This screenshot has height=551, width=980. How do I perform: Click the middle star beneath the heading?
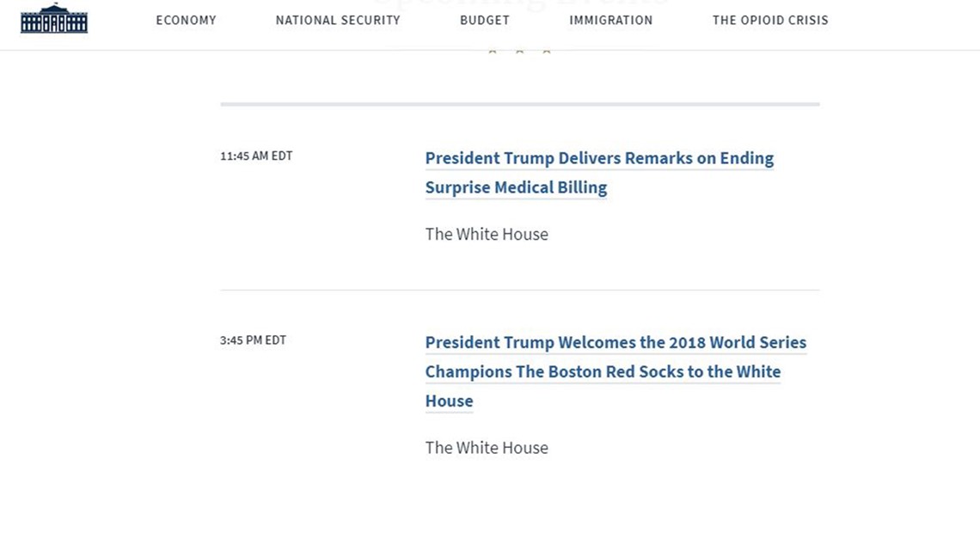point(519,51)
